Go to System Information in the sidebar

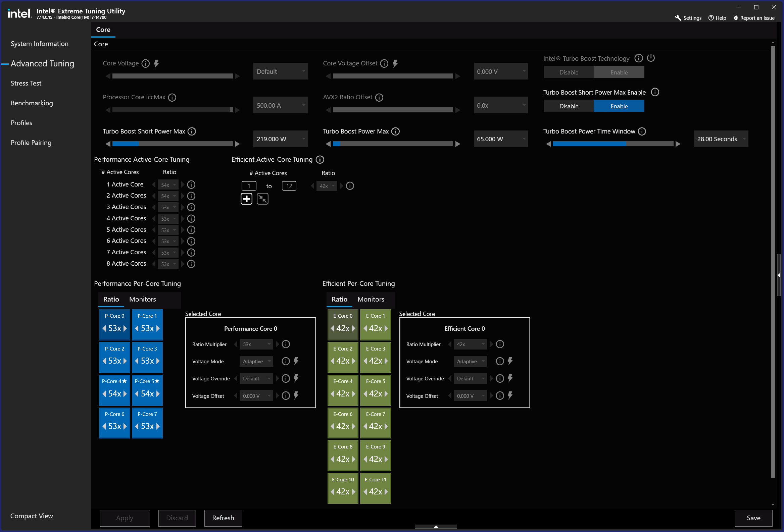click(x=40, y=44)
